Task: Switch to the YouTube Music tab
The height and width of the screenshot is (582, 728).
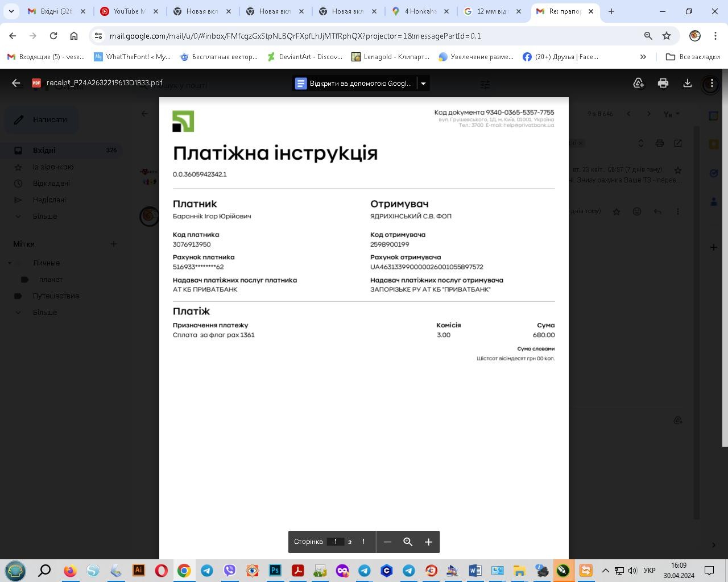Action: [x=129, y=11]
